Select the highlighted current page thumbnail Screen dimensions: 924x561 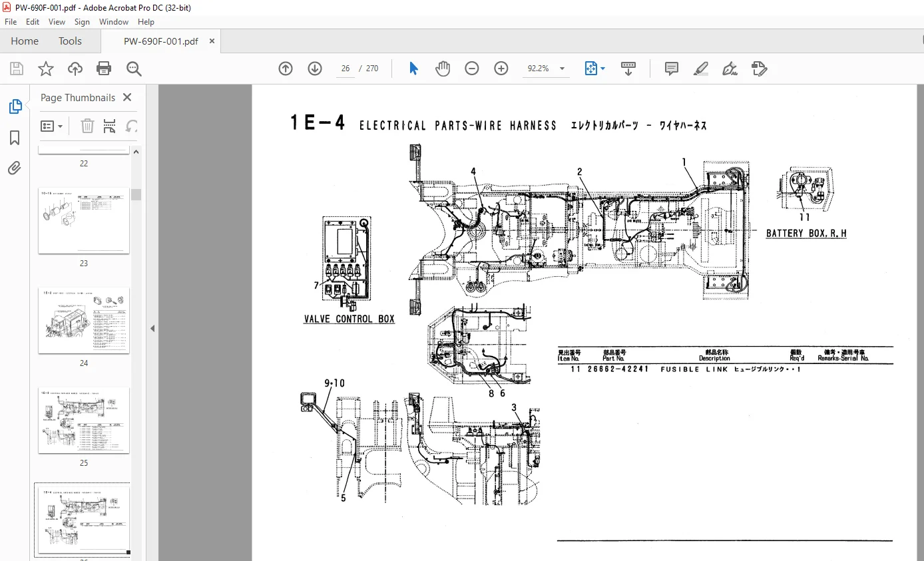[x=84, y=520]
